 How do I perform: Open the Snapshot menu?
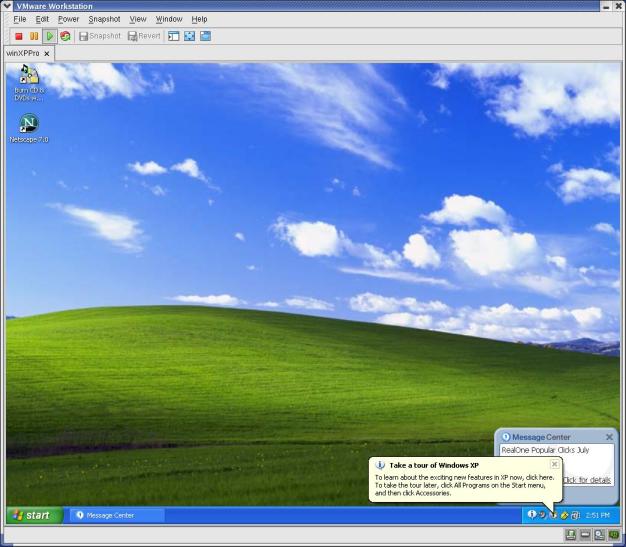(x=104, y=19)
